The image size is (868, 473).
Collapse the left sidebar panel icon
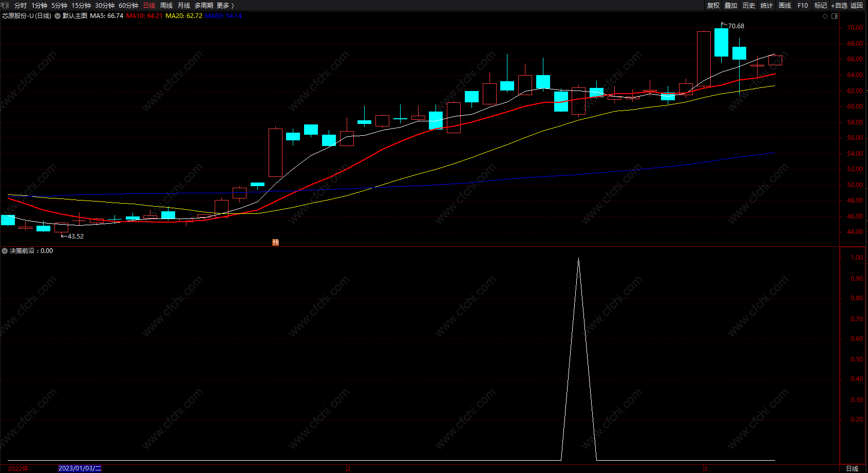click(5, 5)
